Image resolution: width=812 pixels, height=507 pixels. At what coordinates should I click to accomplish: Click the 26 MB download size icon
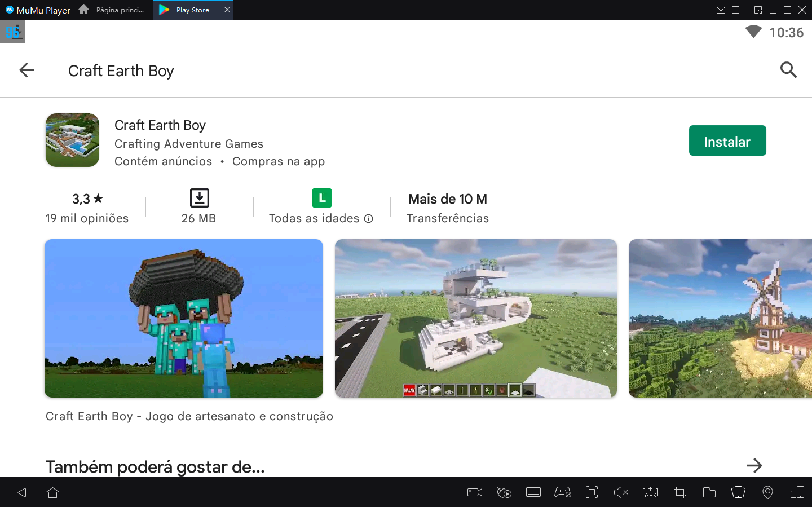click(200, 198)
